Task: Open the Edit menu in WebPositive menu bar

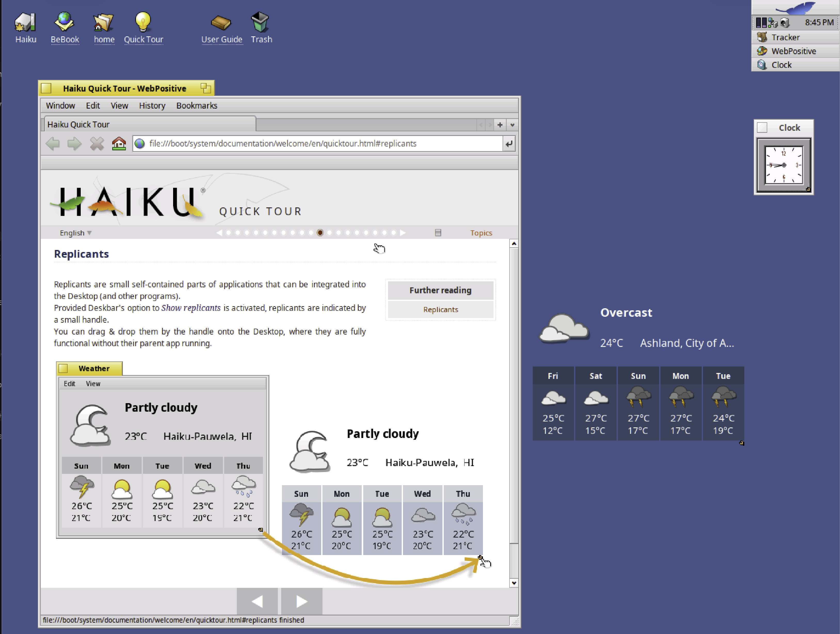Action: pyautogui.click(x=93, y=105)
